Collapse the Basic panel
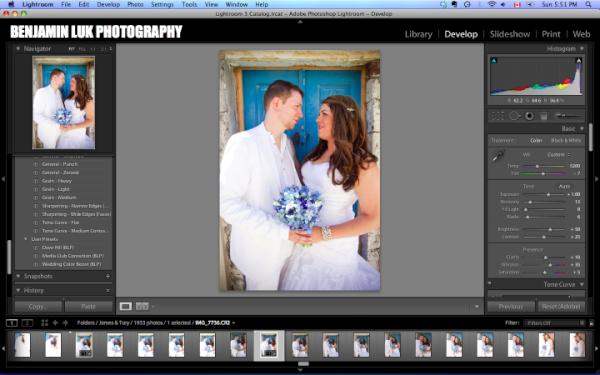 point(582,129)
